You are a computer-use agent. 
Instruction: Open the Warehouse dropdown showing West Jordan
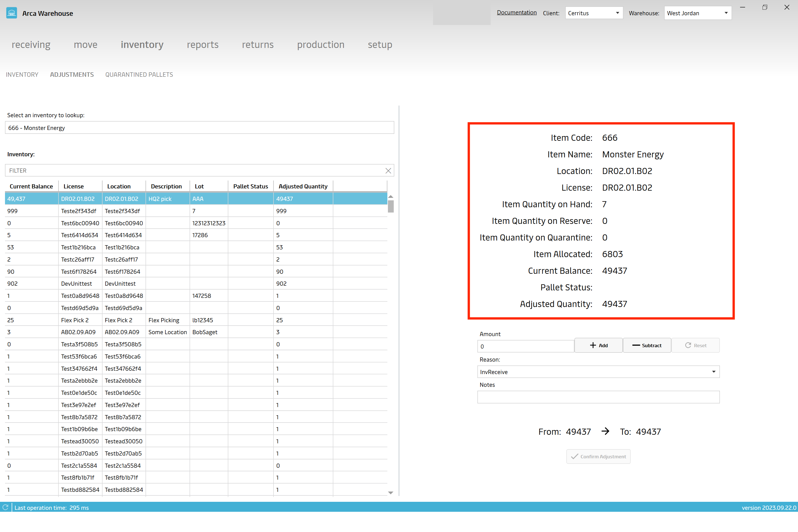698,13
